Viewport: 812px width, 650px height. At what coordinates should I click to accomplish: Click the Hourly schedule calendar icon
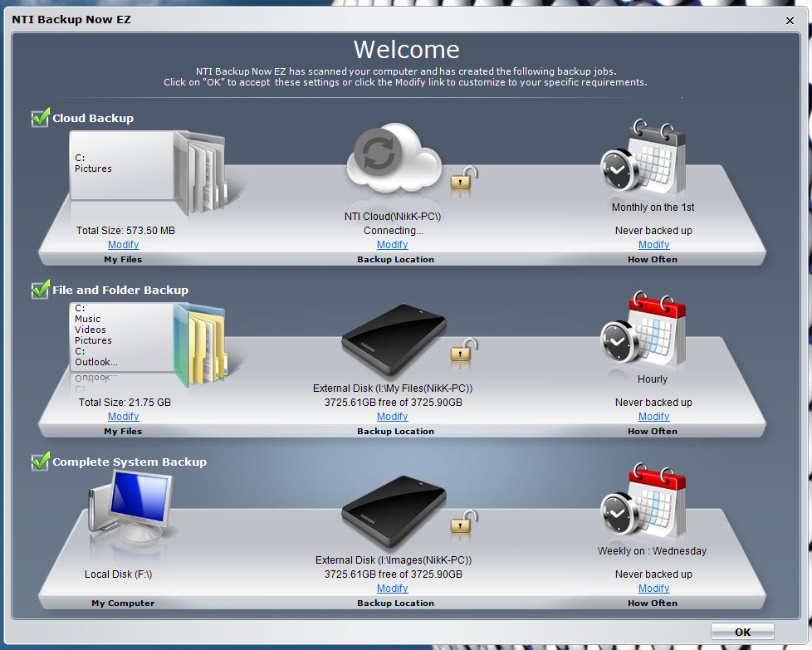tap(643, 327)
